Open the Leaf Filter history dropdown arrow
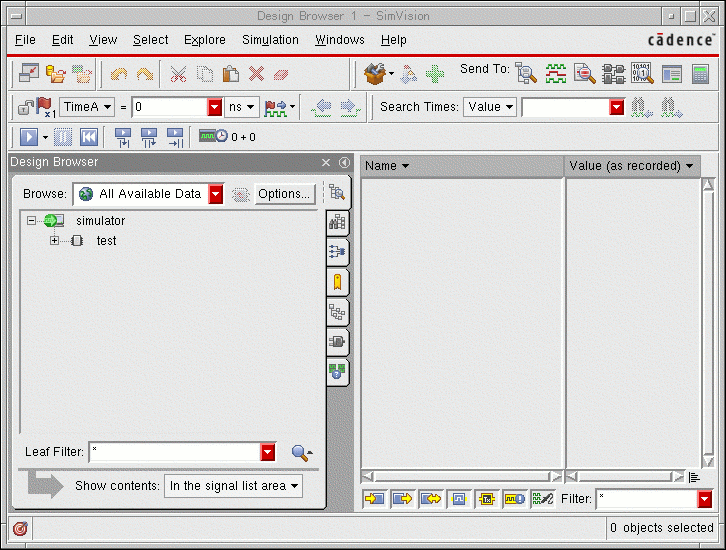 tap(268, 452)
